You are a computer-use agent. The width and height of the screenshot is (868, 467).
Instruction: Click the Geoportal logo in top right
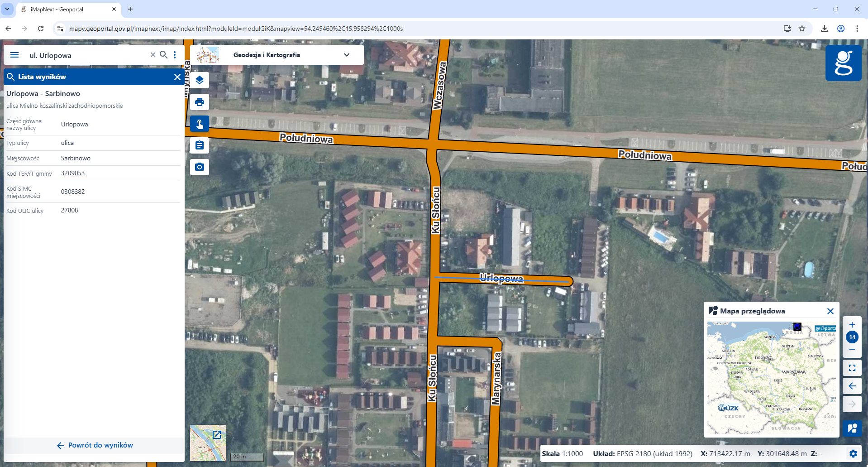(844, 63)
